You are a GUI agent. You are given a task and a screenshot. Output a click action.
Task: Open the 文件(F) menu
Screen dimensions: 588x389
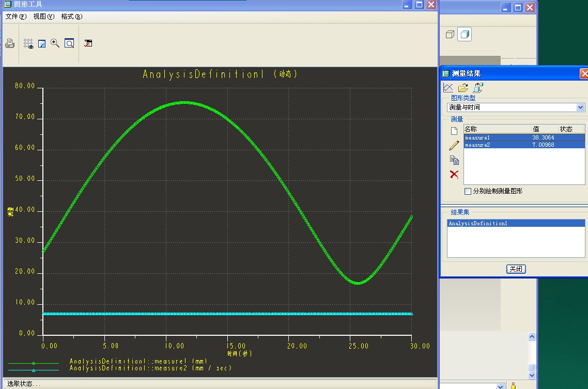click(x=16, y=17)
